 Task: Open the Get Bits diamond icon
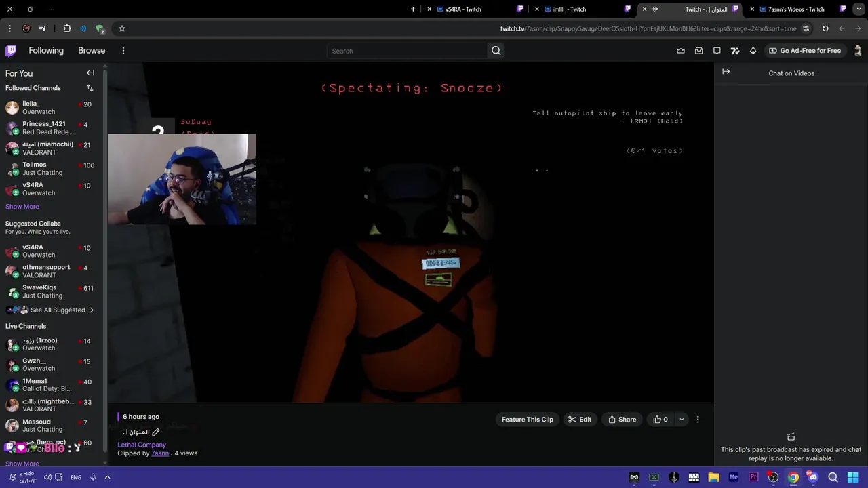click(x=753, y=51)
